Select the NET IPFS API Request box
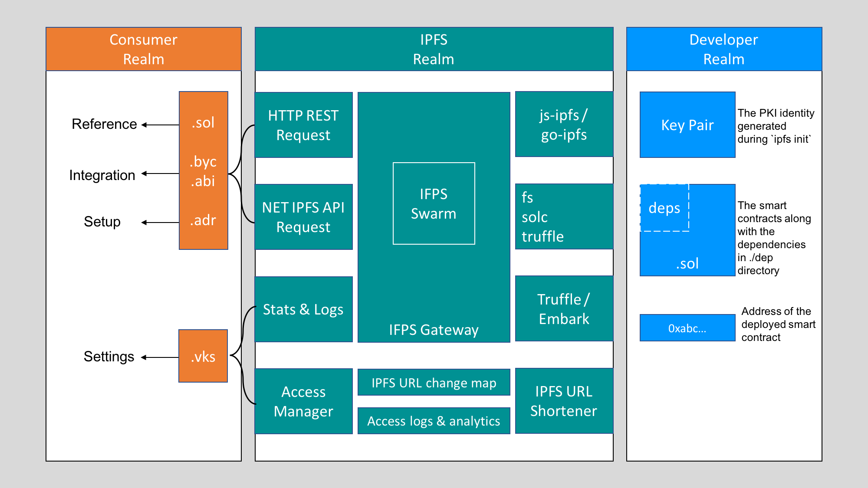Viewport: 868px width, 488px height. (303, 217)
